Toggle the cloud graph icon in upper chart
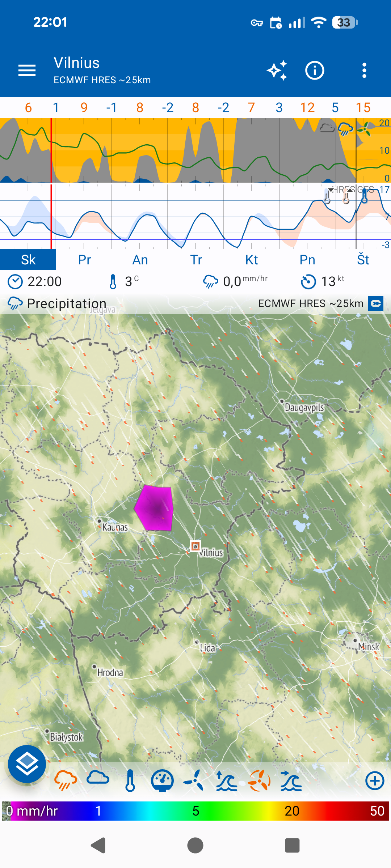 click(x=327, y=128)
